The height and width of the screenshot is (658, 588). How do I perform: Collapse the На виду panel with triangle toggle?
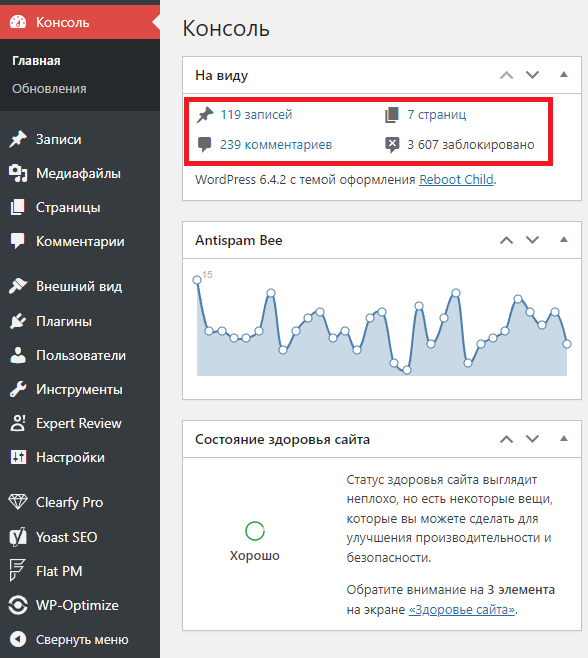(564, 75)
